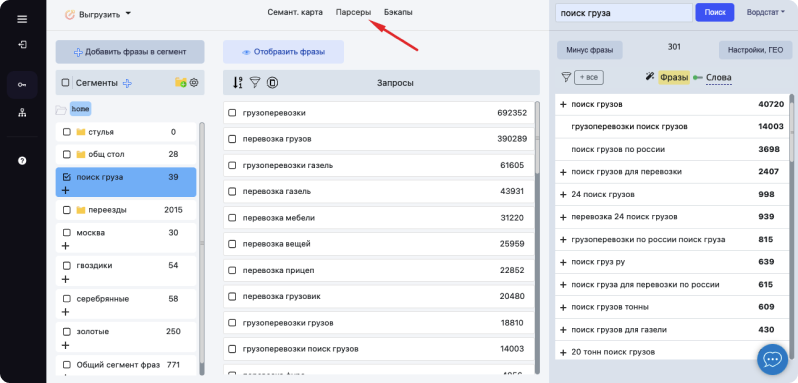Open the hamburger menu in the sidebar
The width and height of the screenshot is (798, 383).
pyautogui.click(x=22, y=19)
